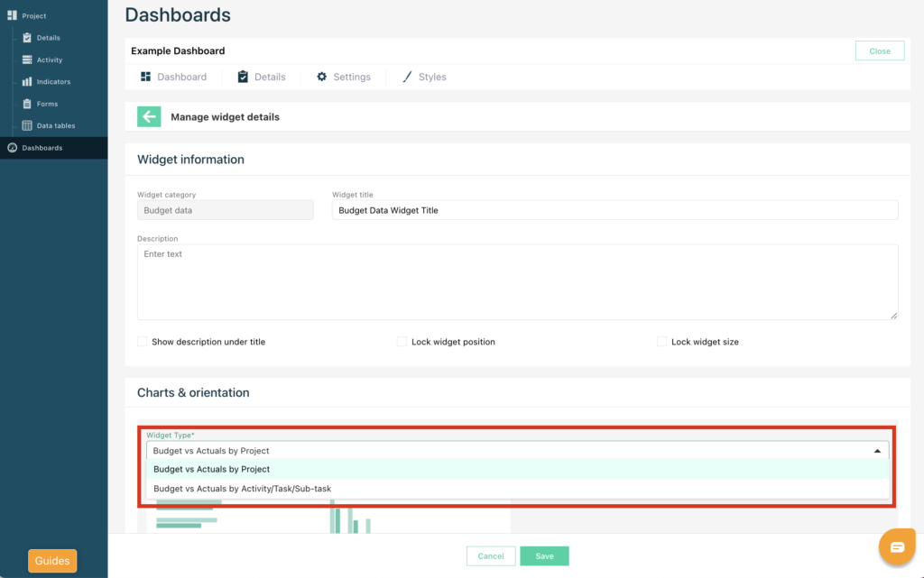924x578 pixels.
Task: Click the 'Dashboards' page heading
Action: pyautogui.click(x=178, y=14)
